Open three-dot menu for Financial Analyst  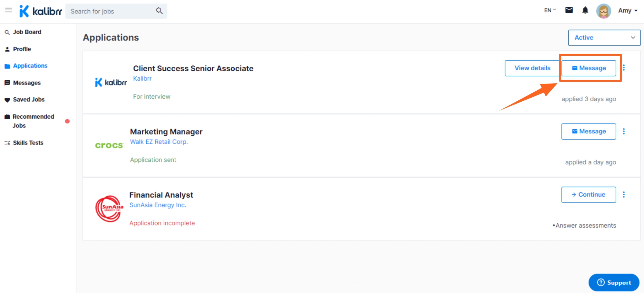pyautogui.click(x=624, y=194)
